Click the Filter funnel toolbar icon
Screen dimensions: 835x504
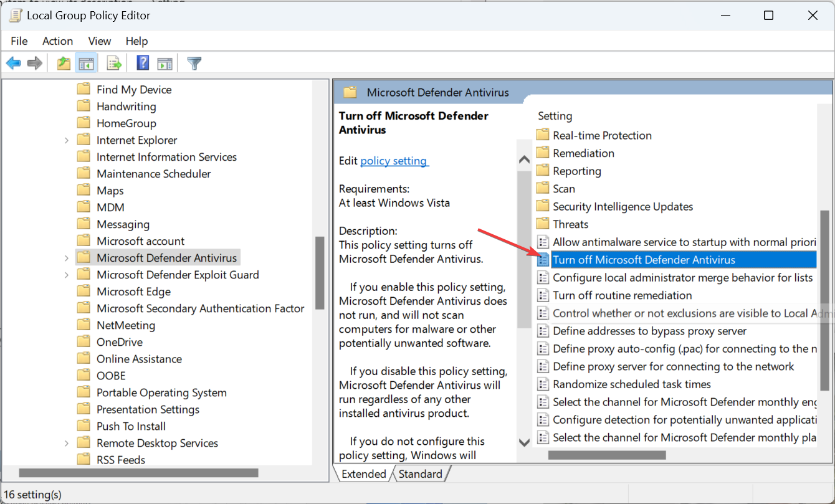click(x=194, y=63)
